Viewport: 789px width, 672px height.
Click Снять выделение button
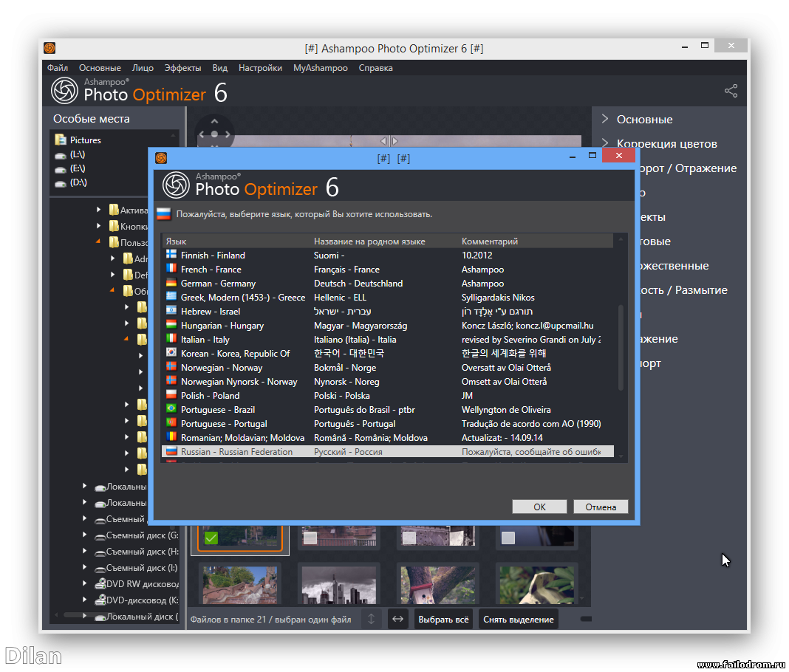(519, 619)
